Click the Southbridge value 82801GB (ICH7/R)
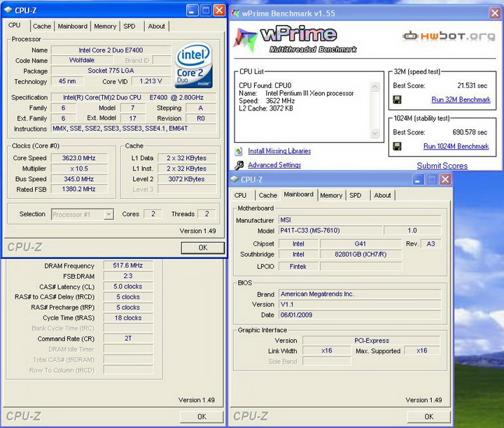The width and height of the screenshot is (504, 428). 360,255
